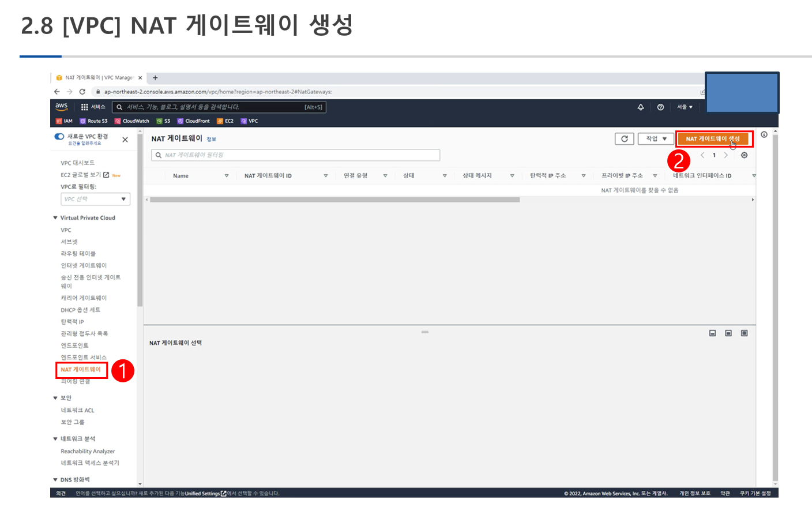Open 보안 그룹 in the sidebar
812x526 pixels.
[73, 422]
